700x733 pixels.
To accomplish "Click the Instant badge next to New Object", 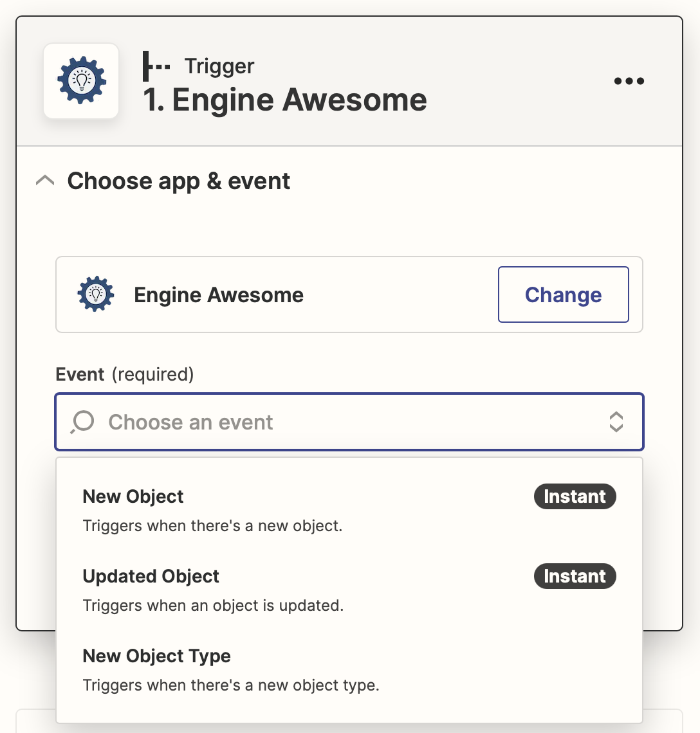I will coord(575,496).
